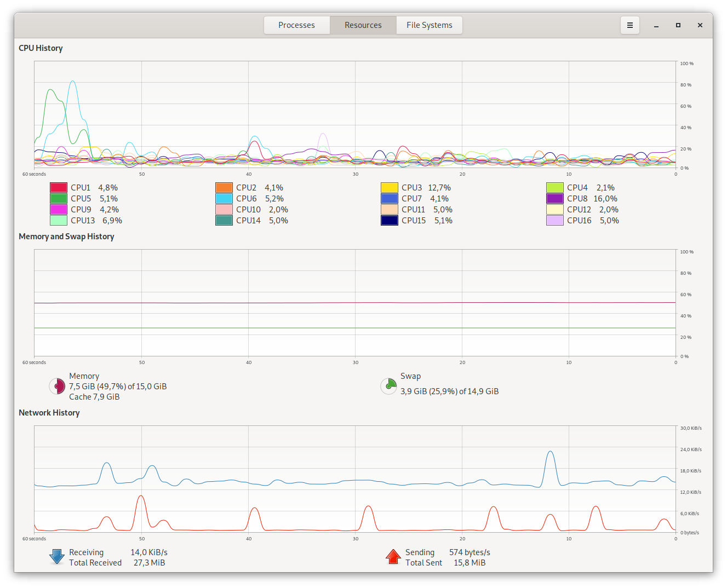Image resolution: width=727 pixels, height=588 pixels.
Task: Click the Memory pie chart icon
Action: [57, 387]
